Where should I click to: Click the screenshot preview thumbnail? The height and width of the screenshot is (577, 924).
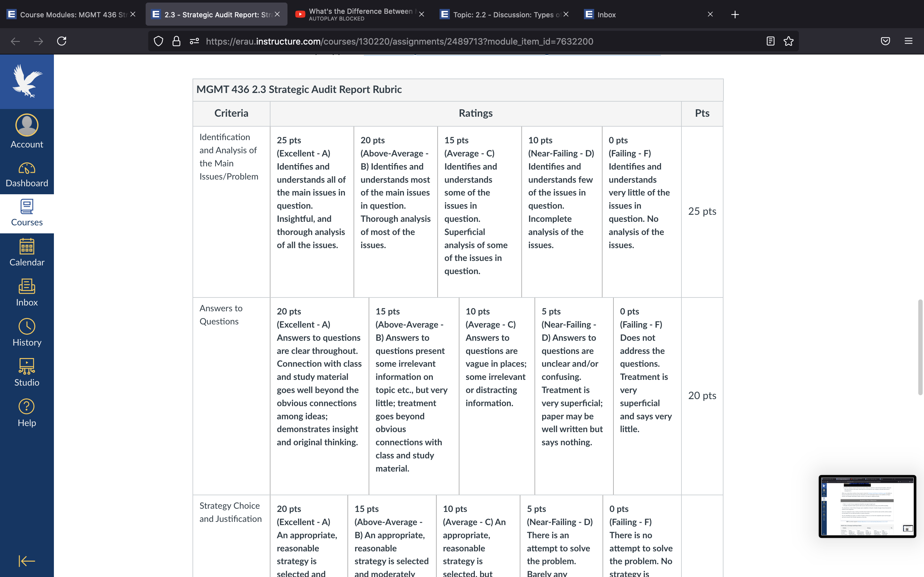pos(867,506)
